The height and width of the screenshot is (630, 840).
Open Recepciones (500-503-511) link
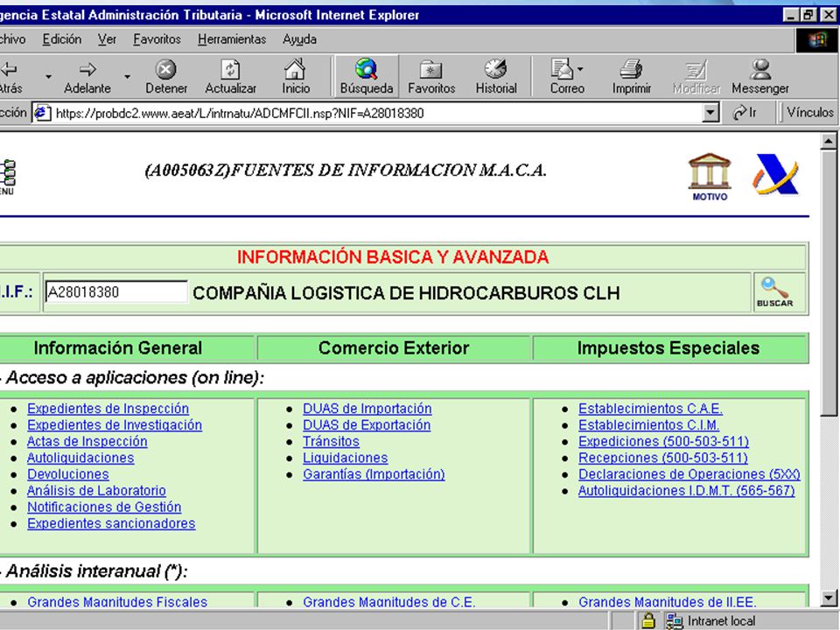[662, 458]
